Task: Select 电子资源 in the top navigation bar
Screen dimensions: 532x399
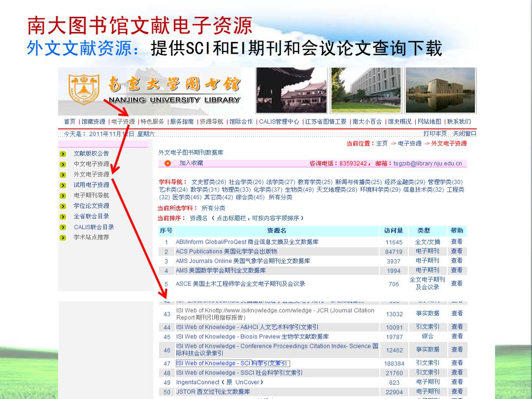Action: [123, 122]
